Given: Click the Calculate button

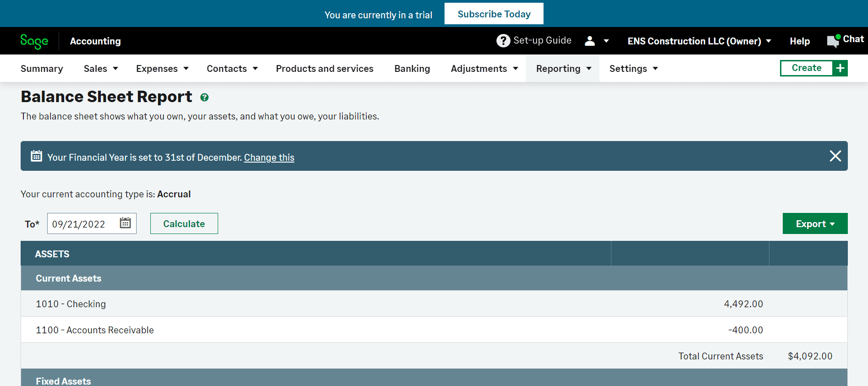Looking at the screenshot, I should click(184, 223).
